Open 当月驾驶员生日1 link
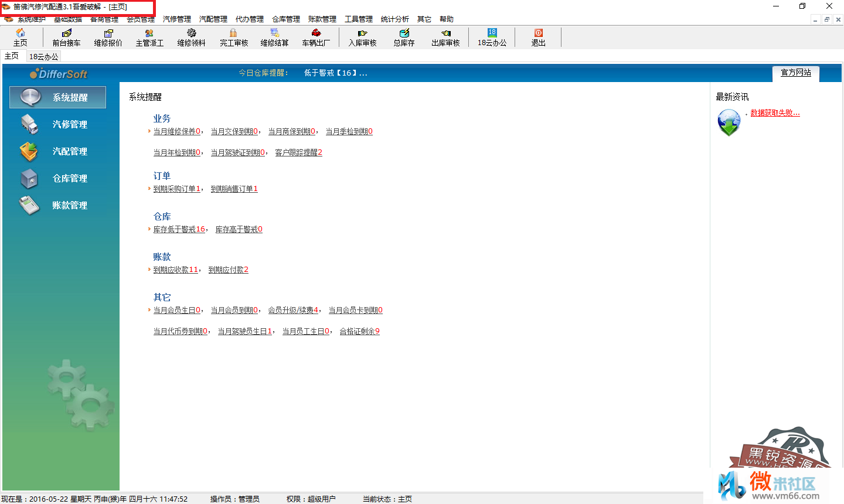This screenshot has height=504, width=844. 245,332
